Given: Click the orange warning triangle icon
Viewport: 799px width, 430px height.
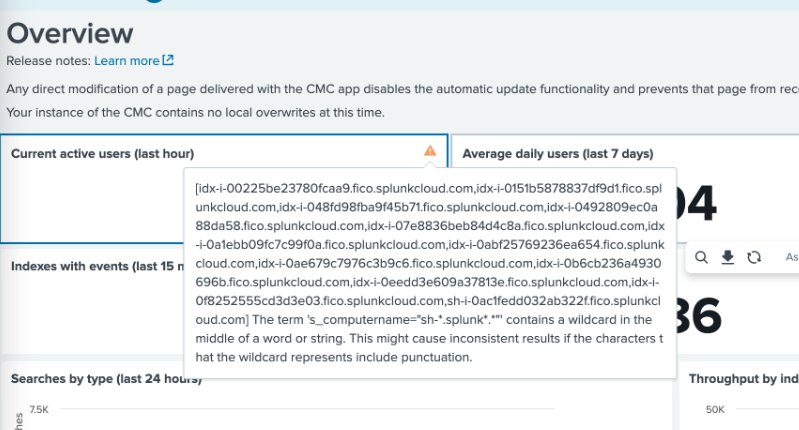Looking at the screenshot, I should 430,151.
